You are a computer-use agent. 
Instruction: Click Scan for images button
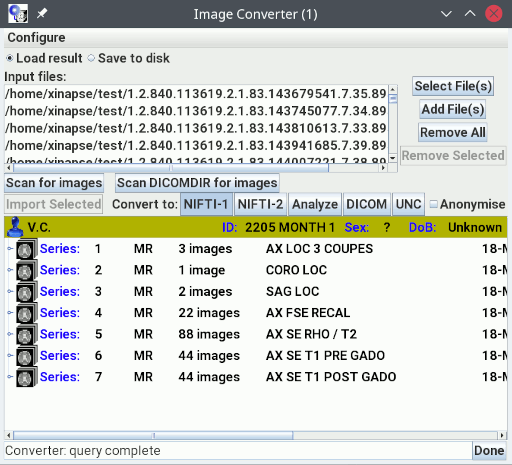pyautogui.click(x=54, y=183)
